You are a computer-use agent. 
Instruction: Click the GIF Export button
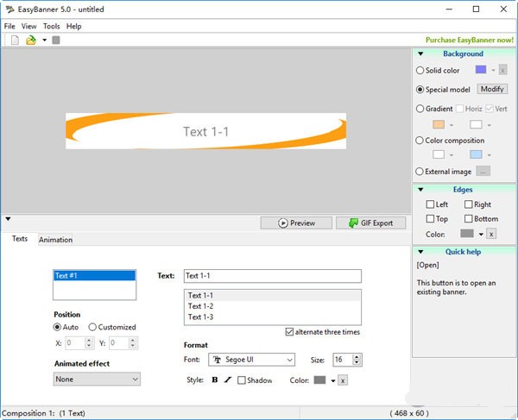[x=370, y=223]
